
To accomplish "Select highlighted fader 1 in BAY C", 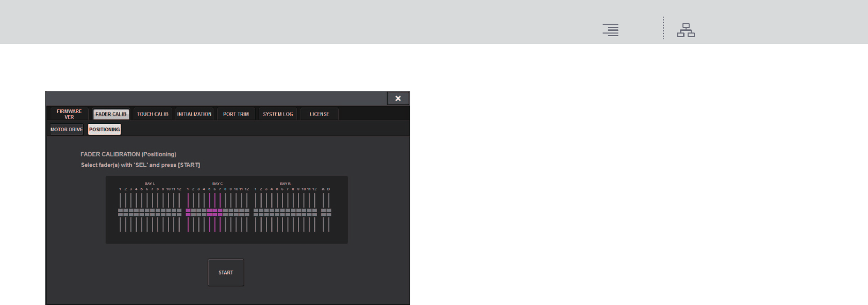I will point(188,212).
